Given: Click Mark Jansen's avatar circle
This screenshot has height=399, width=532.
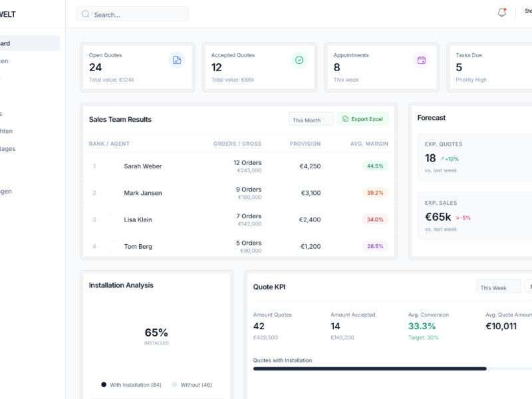Looking at the screenshot, I should [x=112, y=193].
